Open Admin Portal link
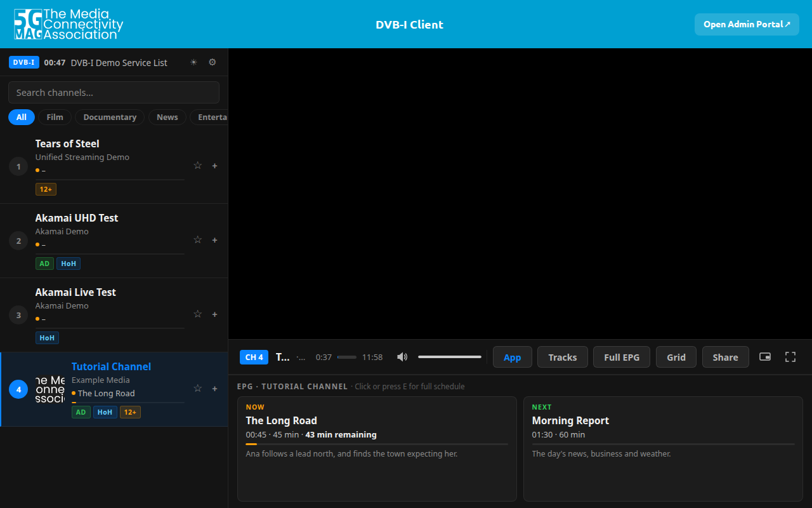This screenshot has width=812, height=508. tap(747, 24)
